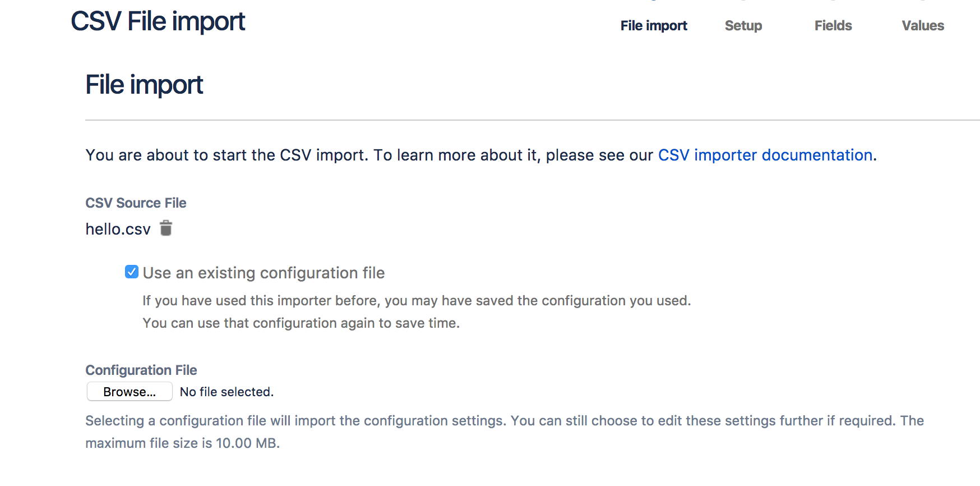
Task: Click the 'Use an existing configuration file' label text
Action: tap(264, 273)
